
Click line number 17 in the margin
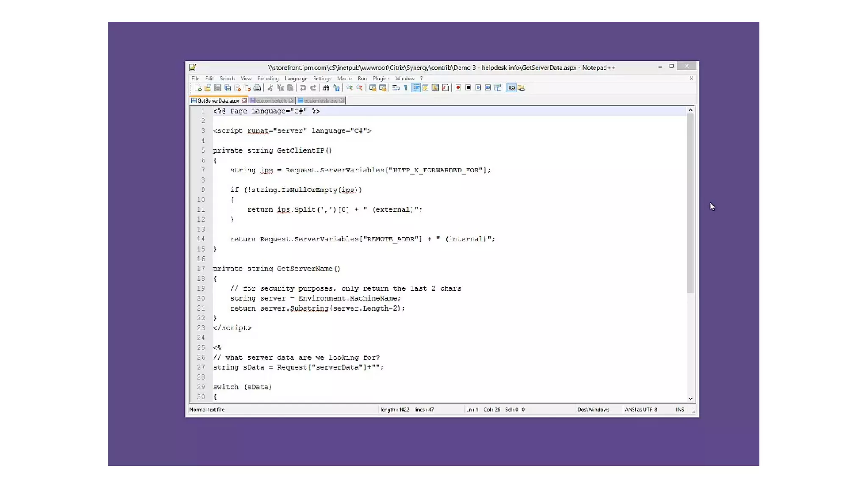[200, 269]
